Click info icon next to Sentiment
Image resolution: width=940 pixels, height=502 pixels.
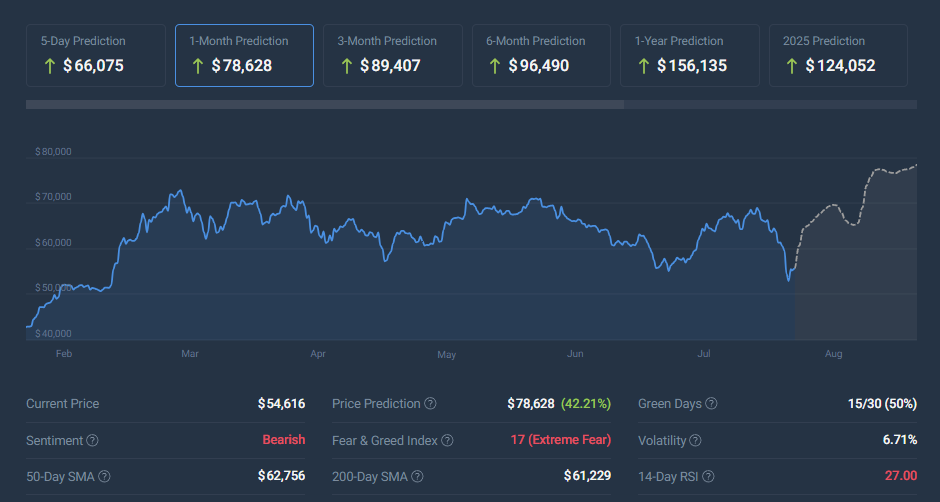92,440
